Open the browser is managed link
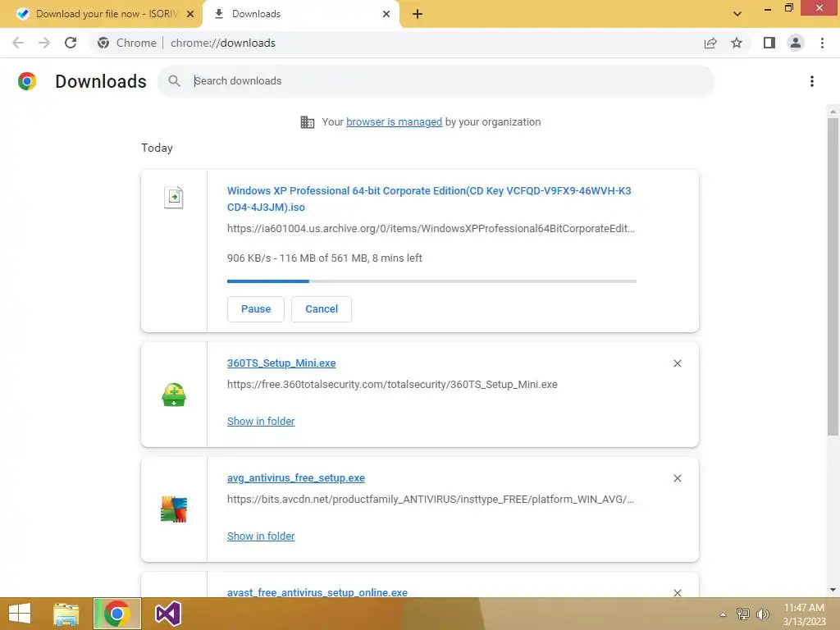The width and height of the screenshot is (840, 630). [x=395, y=122]
